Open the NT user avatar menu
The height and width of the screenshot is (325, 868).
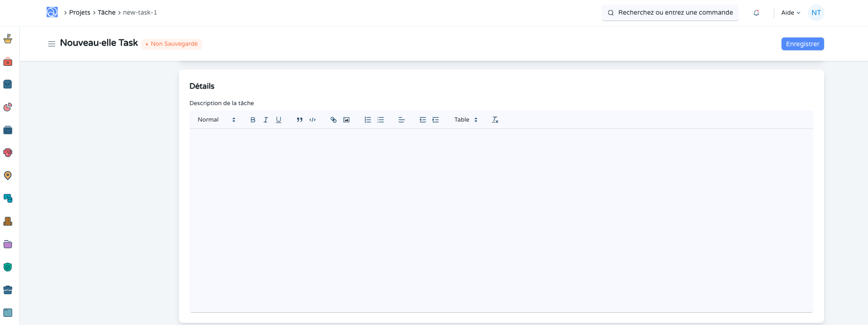[816, 13]
